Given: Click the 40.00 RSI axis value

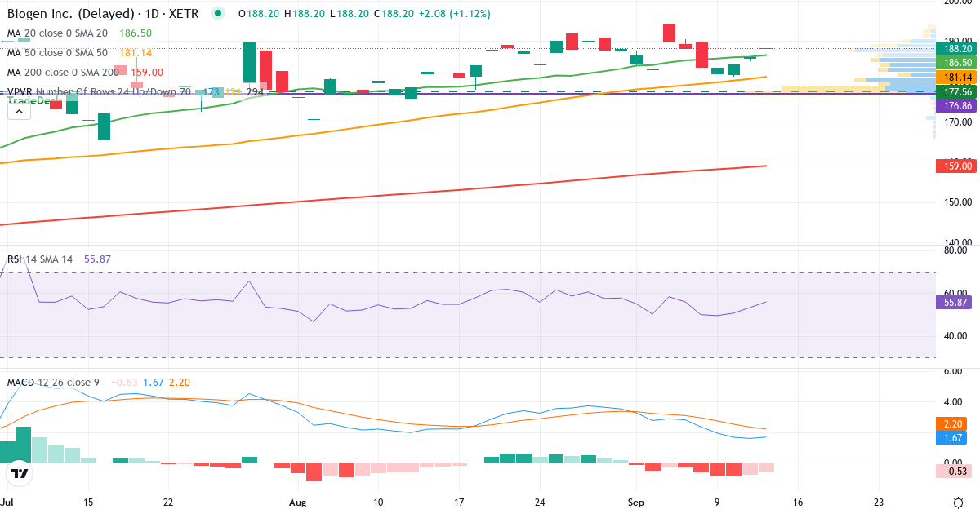Looking at the screenshot, I should point(954,336).
